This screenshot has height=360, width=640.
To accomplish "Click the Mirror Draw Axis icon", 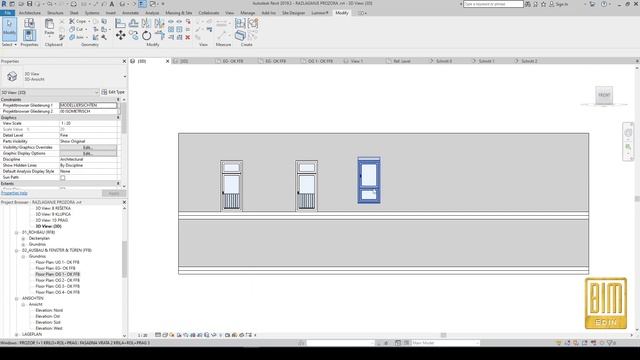I will click(159, 23).
